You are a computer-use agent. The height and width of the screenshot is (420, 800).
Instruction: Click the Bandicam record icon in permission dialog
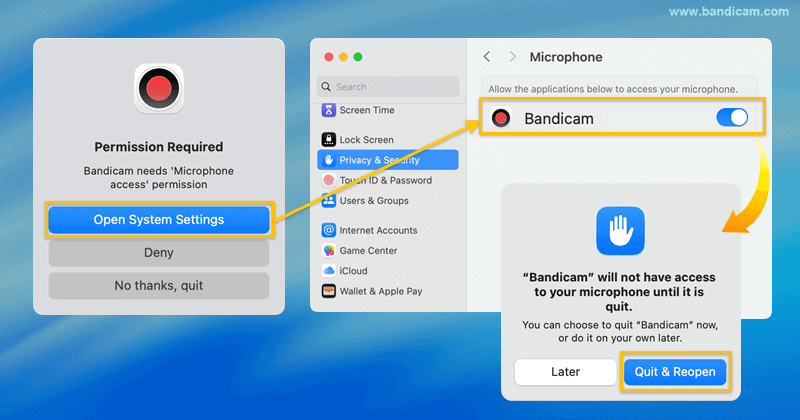pos(159,88)
